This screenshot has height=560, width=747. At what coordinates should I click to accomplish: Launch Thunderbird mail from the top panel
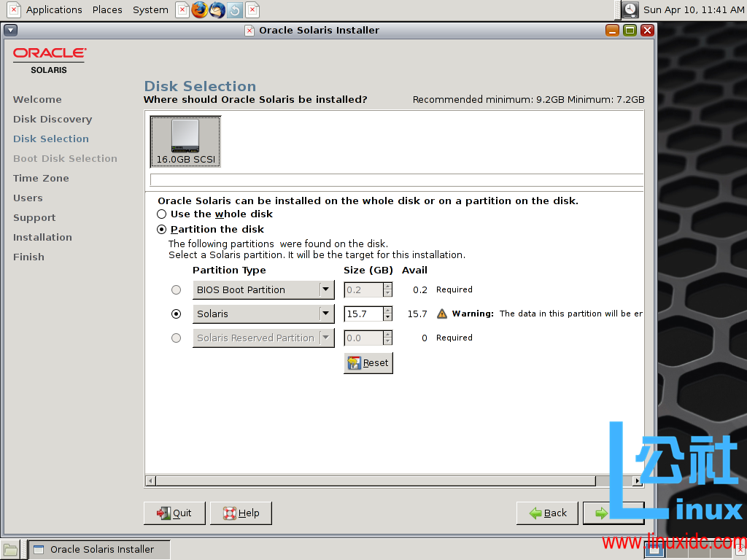point(217,9)
